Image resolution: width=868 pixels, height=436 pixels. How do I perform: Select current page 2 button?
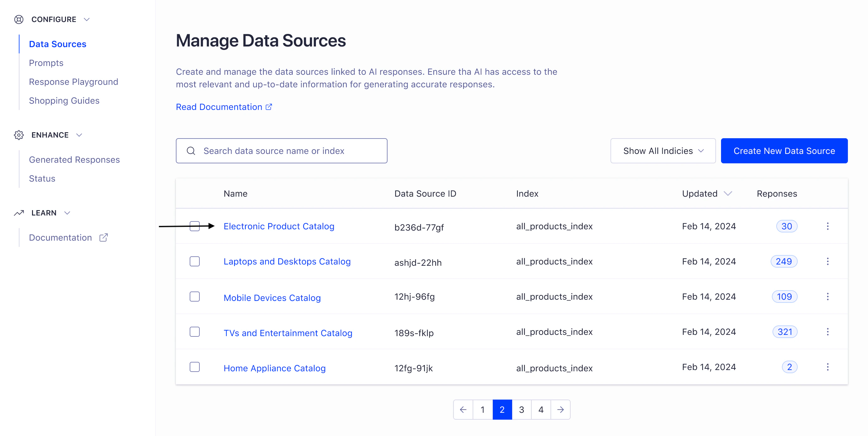502,410
